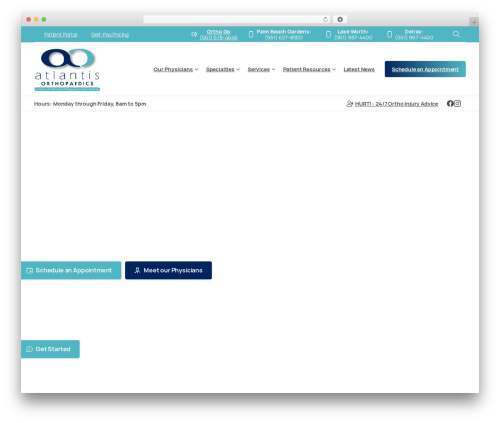
Task: Open HURT! 24/7 Ortho Injury Advice link
Action: tap(396, 104)
